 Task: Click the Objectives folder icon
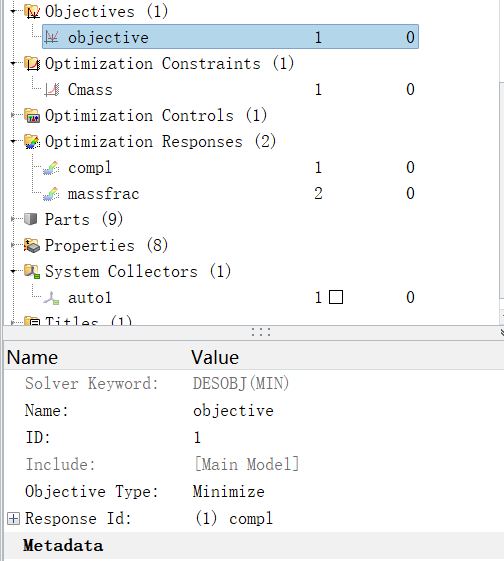[32, 12]
